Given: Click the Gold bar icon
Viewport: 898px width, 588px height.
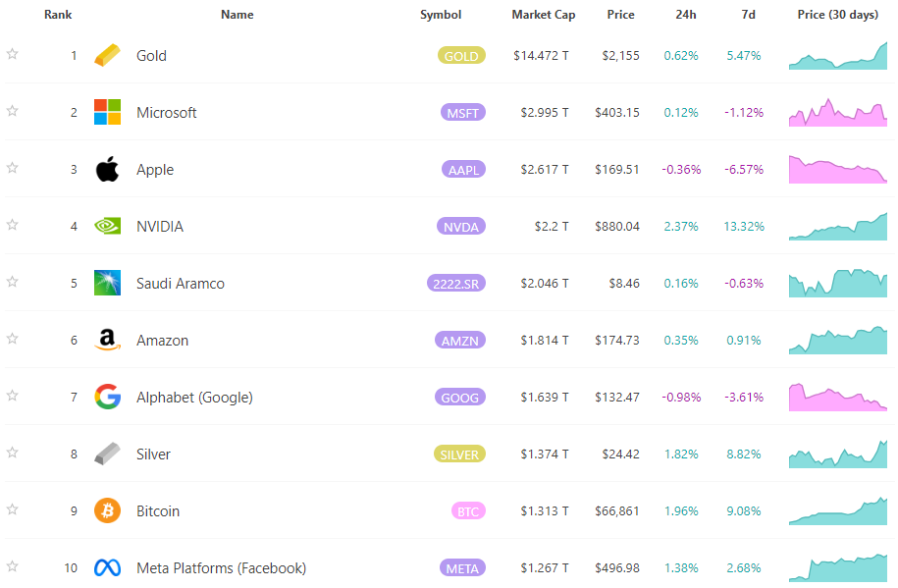Looking at the screenshot, I should 107,56.
